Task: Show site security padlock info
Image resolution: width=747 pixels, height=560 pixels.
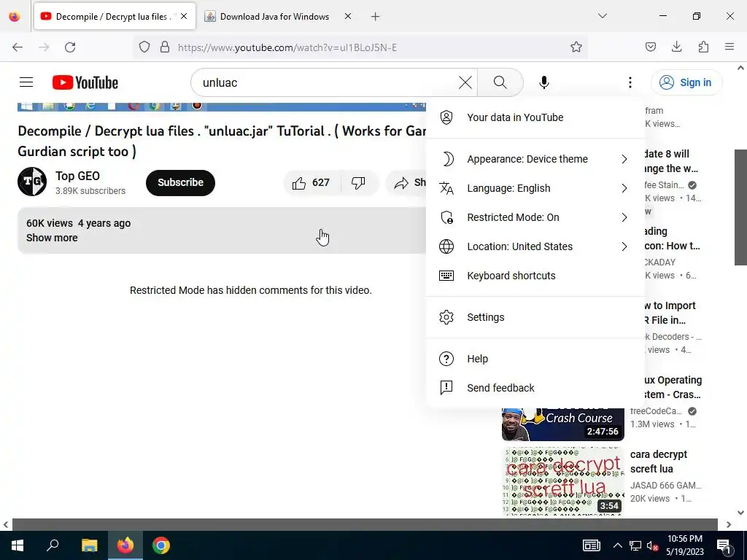Action: (165, 47)
